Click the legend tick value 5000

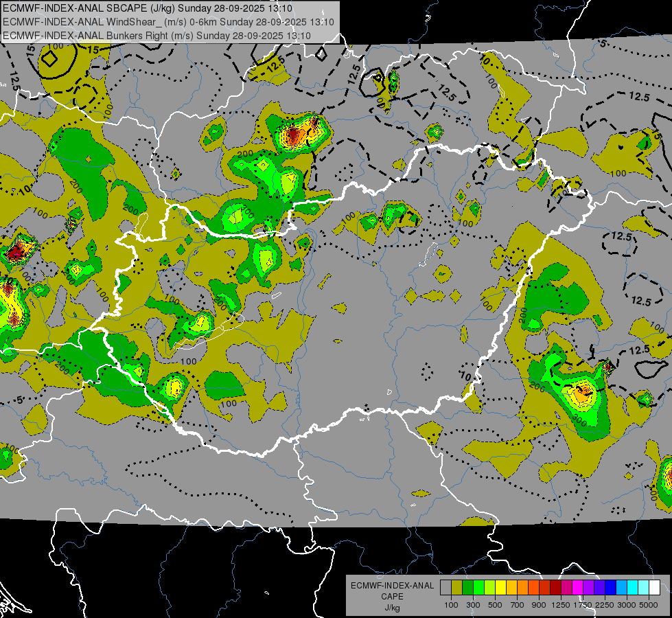649,605
